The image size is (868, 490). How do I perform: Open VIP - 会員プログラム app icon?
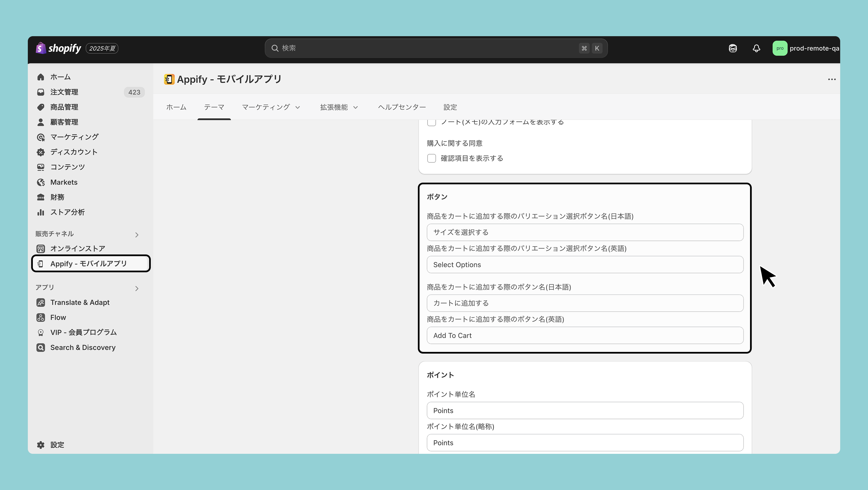[41, 332]
